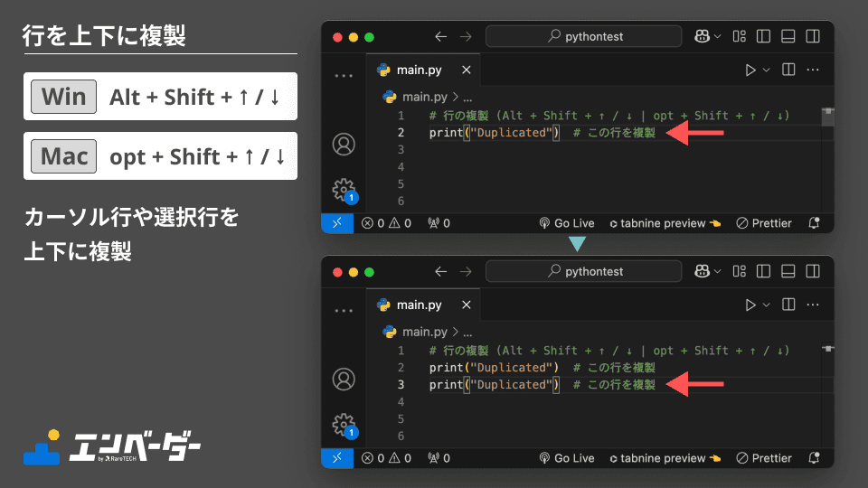Open tabnine preview status in top window
Viewport: 868px width, 488px height.
click(665, 223)
